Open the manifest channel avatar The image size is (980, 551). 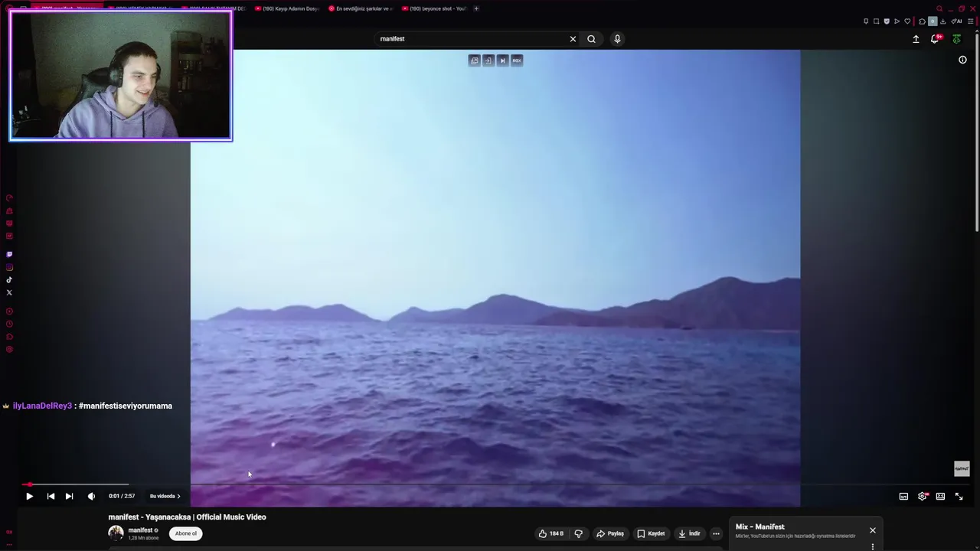(x=116, y=533)
